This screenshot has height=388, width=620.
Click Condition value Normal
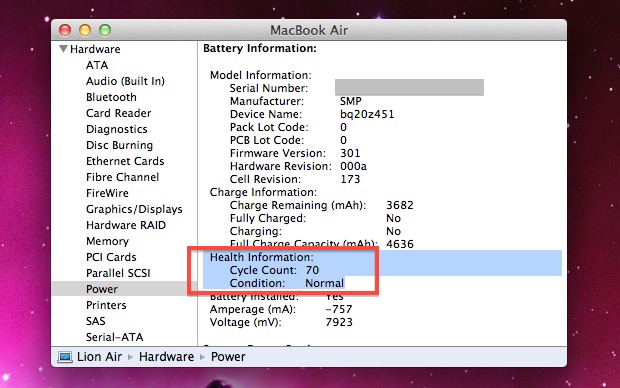tap(324, 283)
